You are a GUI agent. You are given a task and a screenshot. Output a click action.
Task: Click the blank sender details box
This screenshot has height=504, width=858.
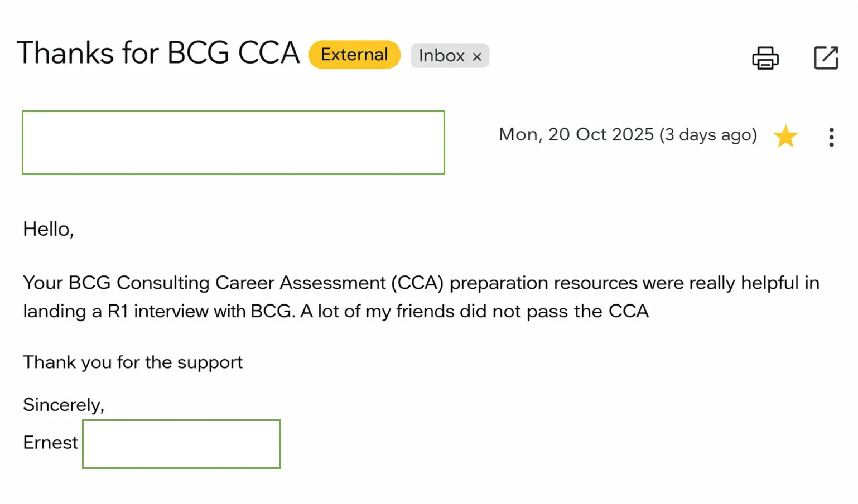[233, 143]
